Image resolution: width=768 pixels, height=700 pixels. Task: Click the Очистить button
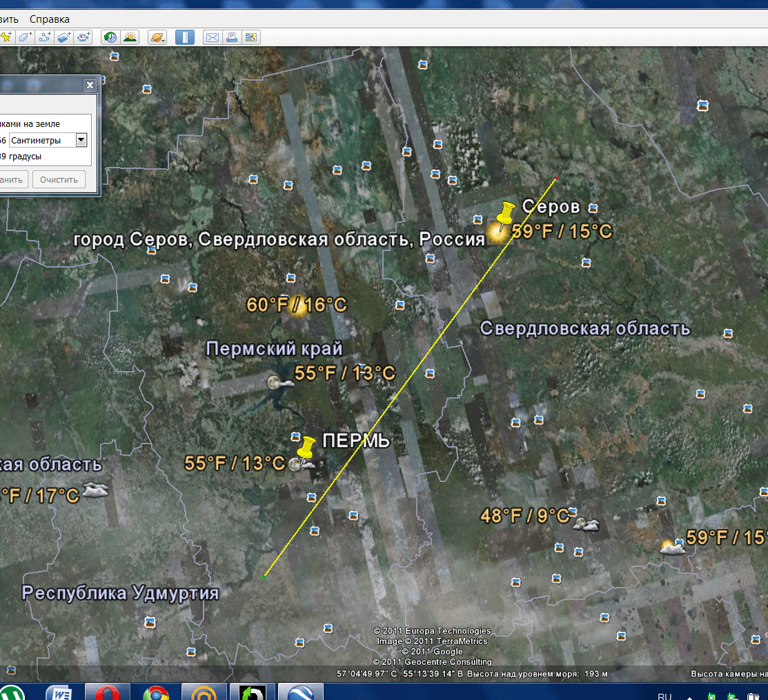(x=59, y=180)
